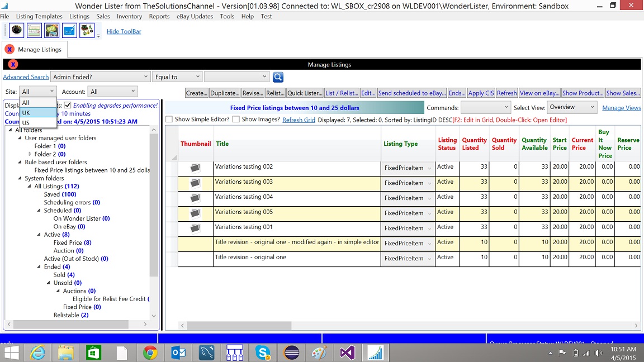This screenshot has width=644, height=362.
Task: Select UK in the Site dropdown list
Action: tap(38, 112)
